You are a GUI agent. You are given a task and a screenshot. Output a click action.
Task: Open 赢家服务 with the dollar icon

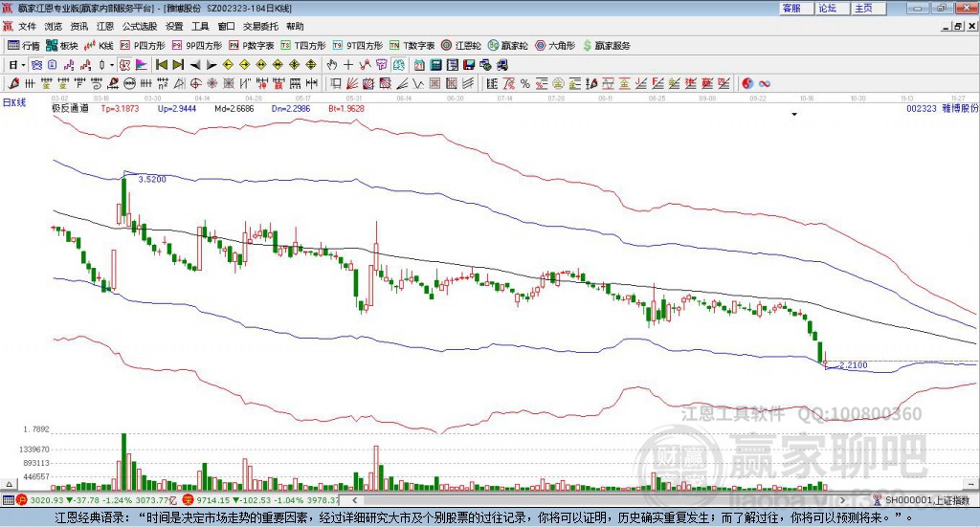point(607,46)
